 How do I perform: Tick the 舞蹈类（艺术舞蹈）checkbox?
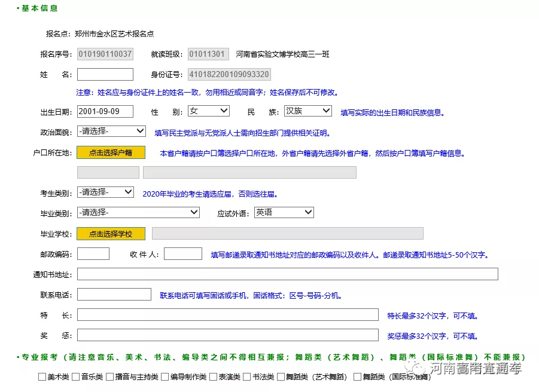[280, 377]
